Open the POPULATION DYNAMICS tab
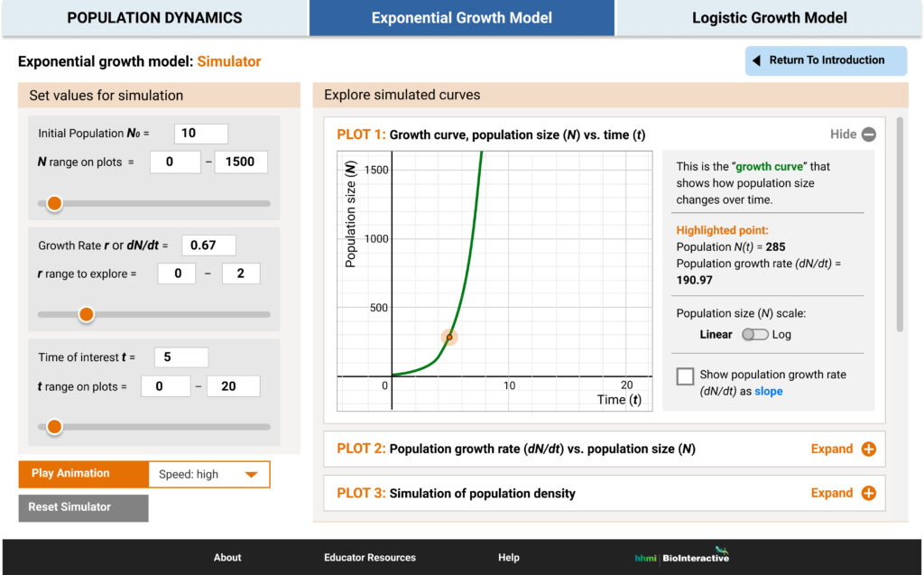Viewport: 924px width, 575px height. click(153, 17)
